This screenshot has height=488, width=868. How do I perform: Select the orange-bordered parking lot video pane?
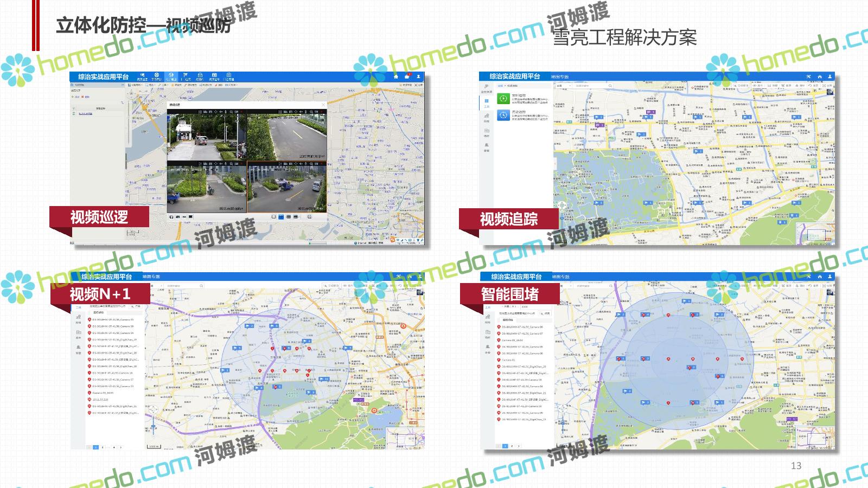[286, 187]
